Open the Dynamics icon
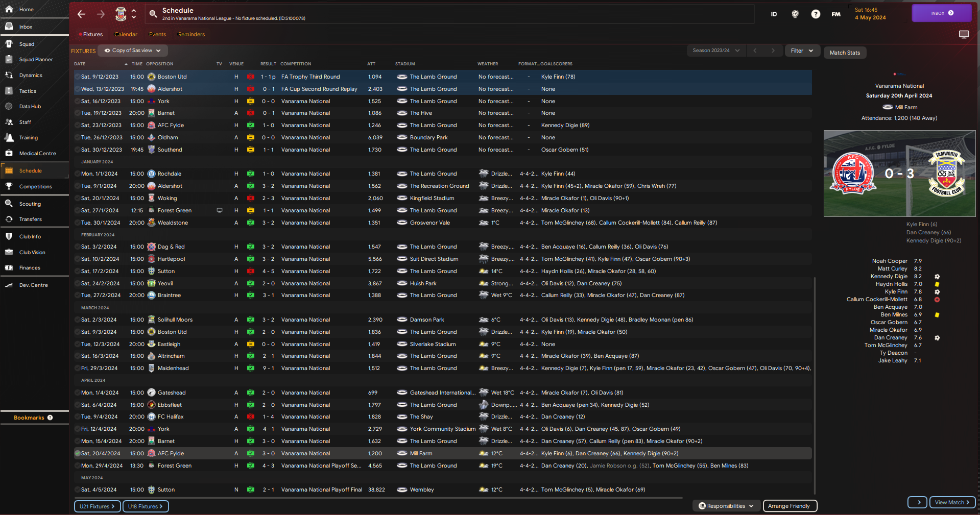This screenshot has width=980, height=515. 9,75
